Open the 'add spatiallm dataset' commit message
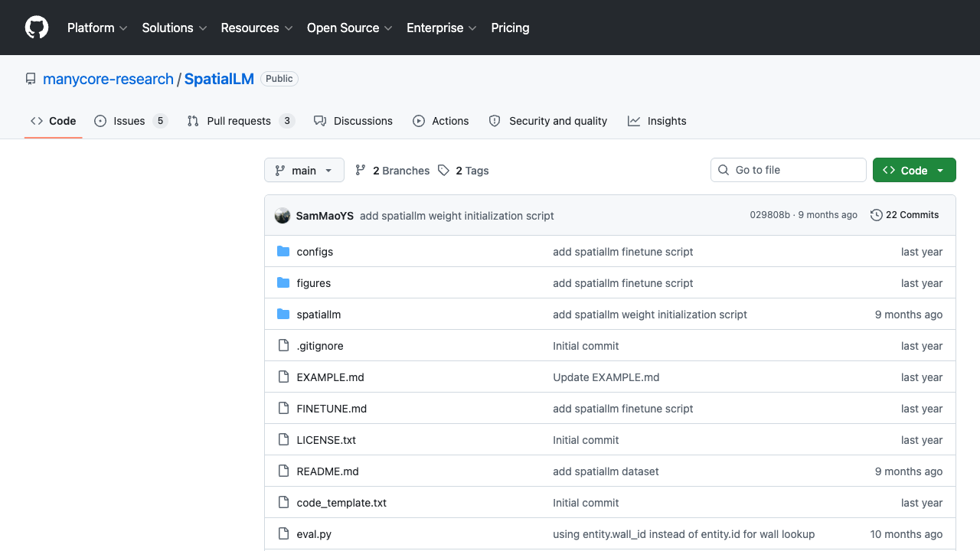Image resolution: width=980 pixels, height=551 pixels. 606,471
